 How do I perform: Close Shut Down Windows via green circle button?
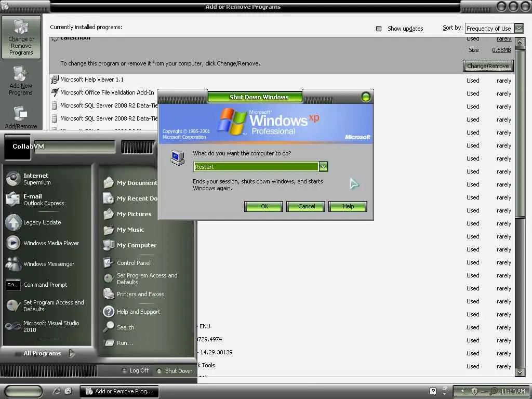pos(366,97)
